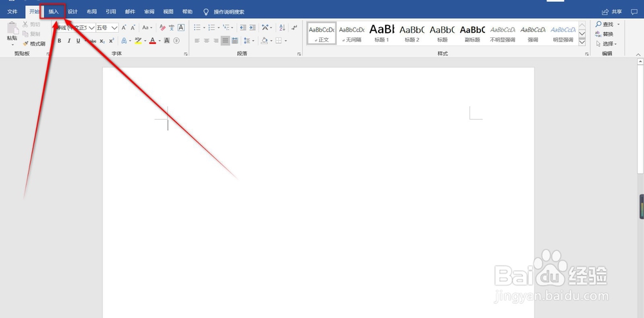Click the lightbulb Tell Me search icon

click(x=206, y=12)
